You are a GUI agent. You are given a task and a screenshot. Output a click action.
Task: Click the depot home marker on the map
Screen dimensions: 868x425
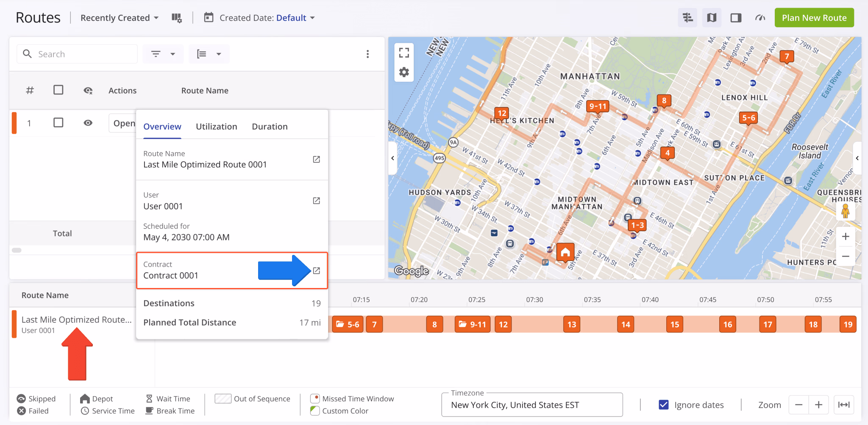click(x=565, y=252)
